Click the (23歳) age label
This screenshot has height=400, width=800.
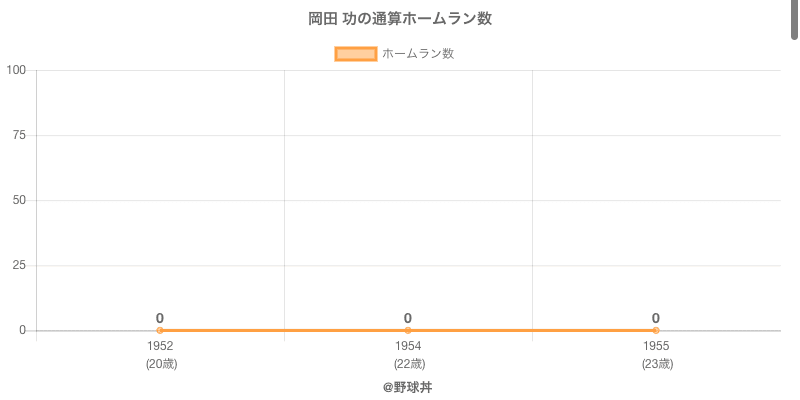(657, 364)
